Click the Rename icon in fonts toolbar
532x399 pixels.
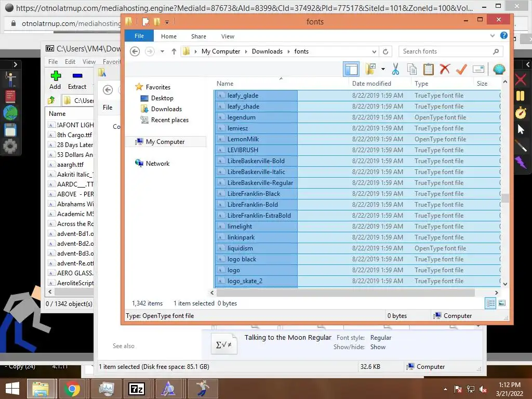[478, 69]
